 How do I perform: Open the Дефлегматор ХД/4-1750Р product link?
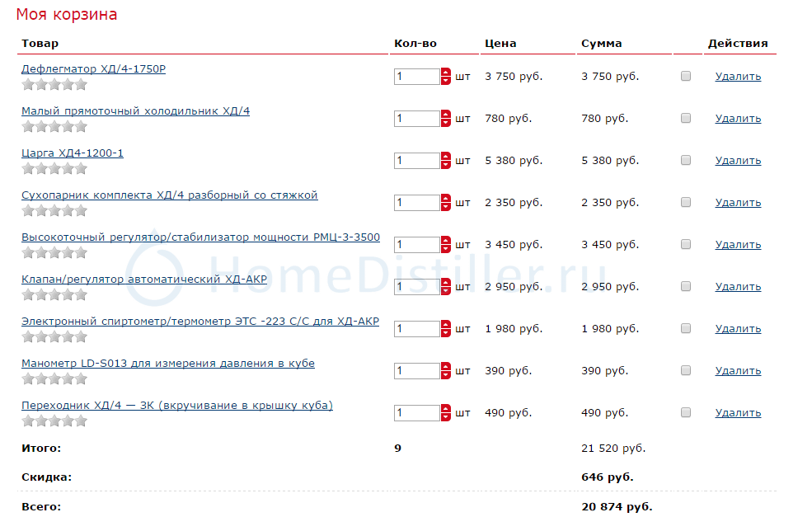(93, 69)
